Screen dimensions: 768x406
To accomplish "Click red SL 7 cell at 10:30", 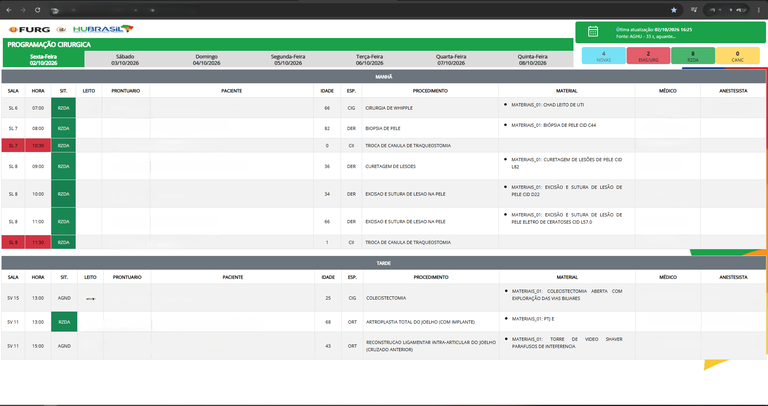I will pyautogui.click(x=13, y=145).
